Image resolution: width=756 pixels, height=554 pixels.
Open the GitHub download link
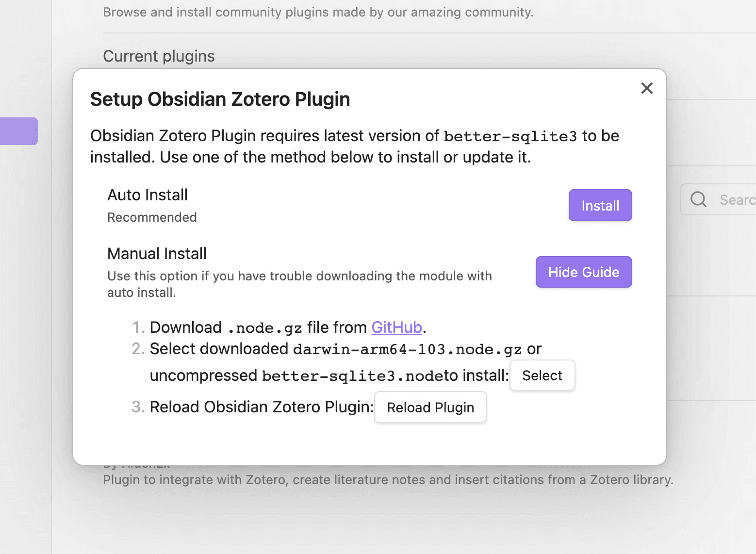coord(396,327)
